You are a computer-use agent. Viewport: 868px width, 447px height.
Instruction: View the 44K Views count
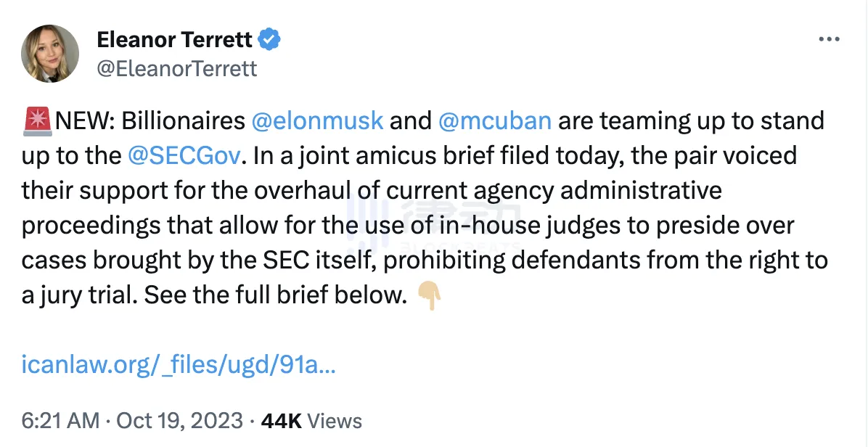[x=311, y=421]
